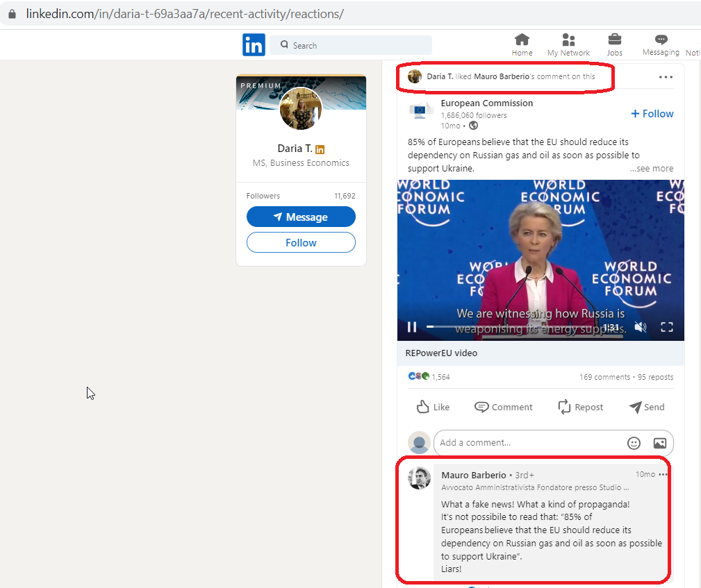Click the '1,686,060 followers' text
701x588 pixels.
[x=474, y=115]
